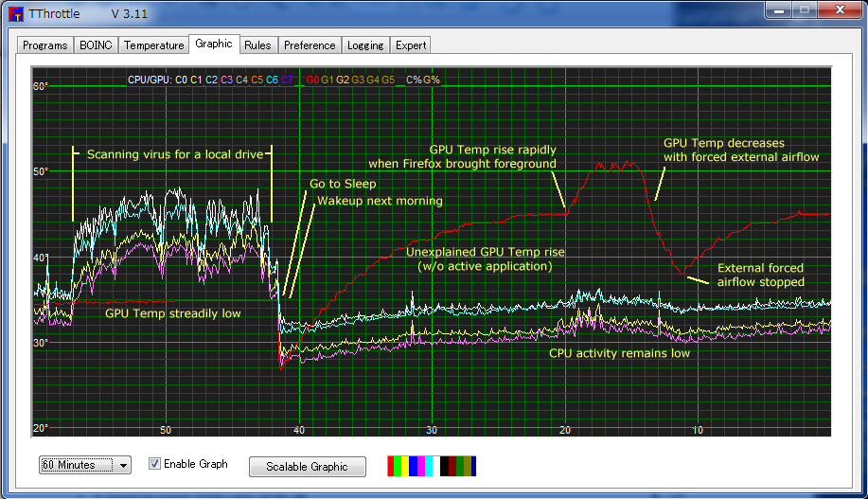Click the G1 GPU legend label
This screenshot has height=499, width=868.
tap(328, 80)
